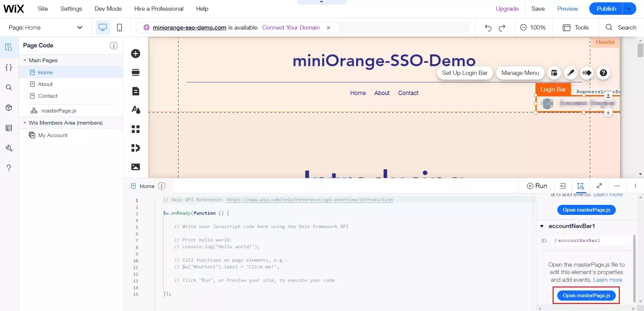Click the highlighted Open masterPage.js button
The width and height of the screenshot is (644, 311).
pyautogui.click(x=586, y=296)
